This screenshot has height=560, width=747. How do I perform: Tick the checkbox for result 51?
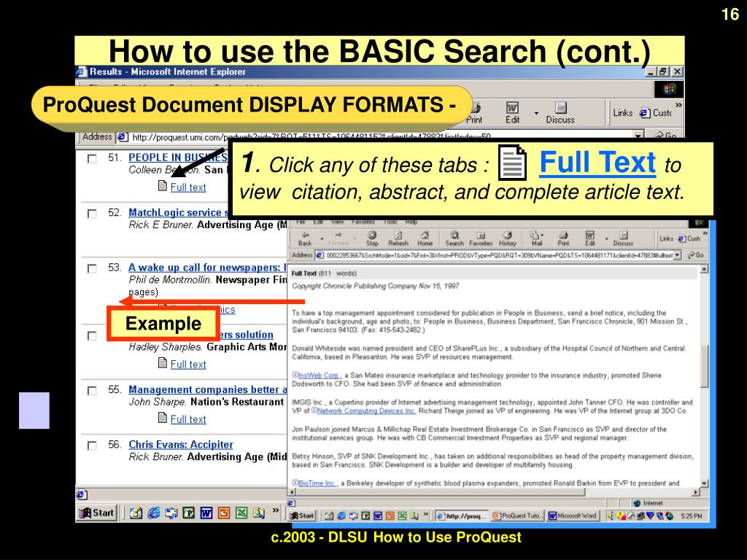click(92, 158)
